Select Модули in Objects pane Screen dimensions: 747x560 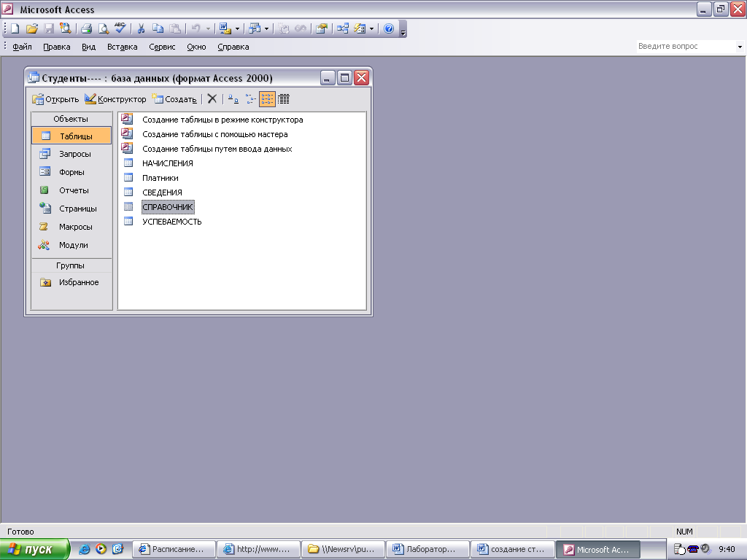(x=71, y=245)
